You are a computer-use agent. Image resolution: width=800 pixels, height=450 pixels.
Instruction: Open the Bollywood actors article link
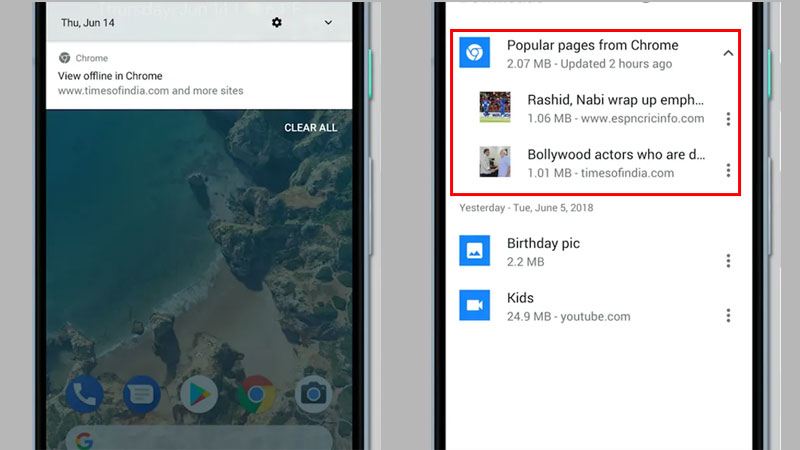click(x=616, y=155)
